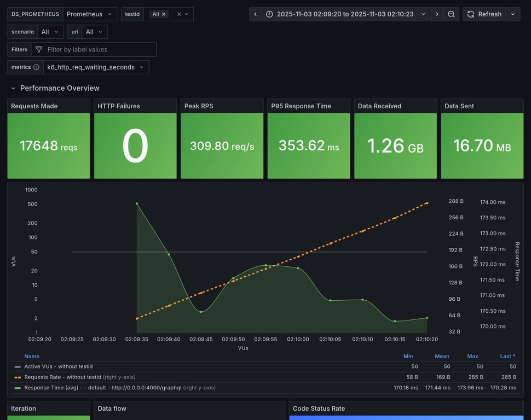Remove the 'All' tag in testid

[164, 14]
